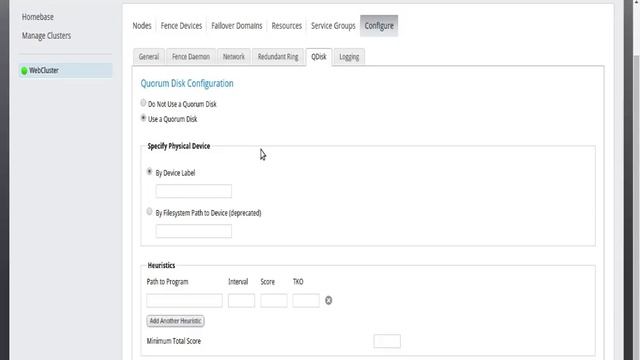Screen dimensions: 640x360
Task: Click the Specify Physical Device label
Action: tap(179, 146)
